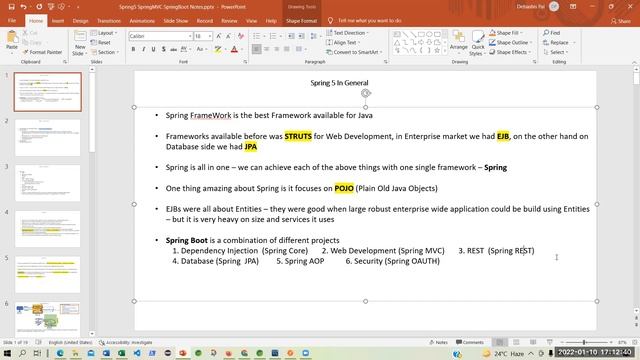Increase list indent level

[x=301, y=36]
